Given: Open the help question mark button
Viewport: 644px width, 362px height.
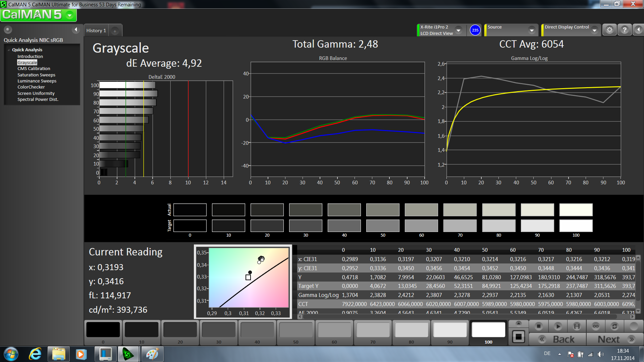Looking at the screenshot, I should [x=624, y=30].
